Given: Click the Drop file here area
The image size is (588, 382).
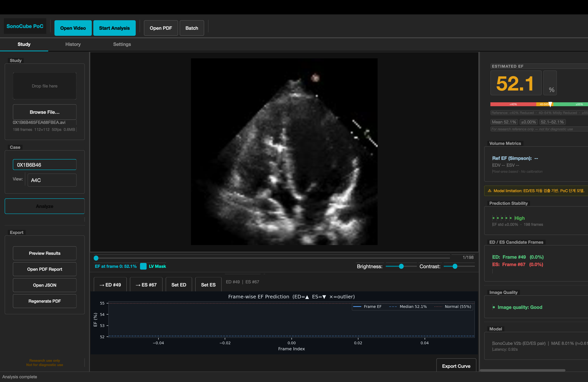Looking at the screenshot, I should pos(45,86).
